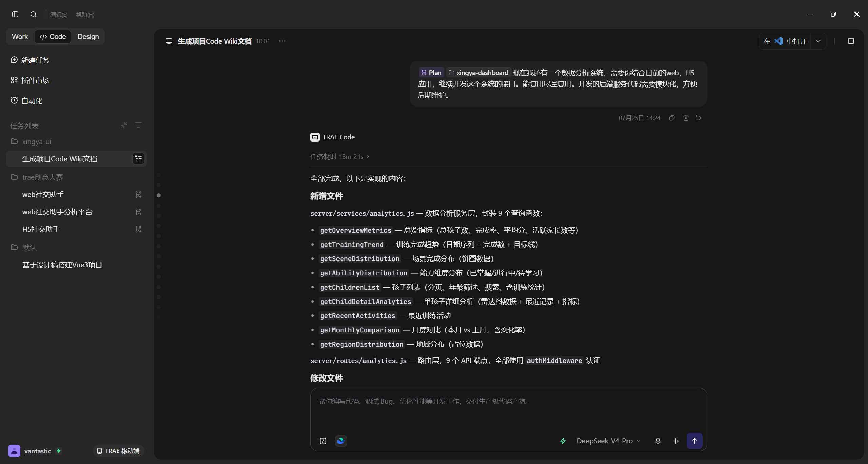Open the TRAE 移动端 button
The width and height of the screenshot is (868, 464).
118,451
